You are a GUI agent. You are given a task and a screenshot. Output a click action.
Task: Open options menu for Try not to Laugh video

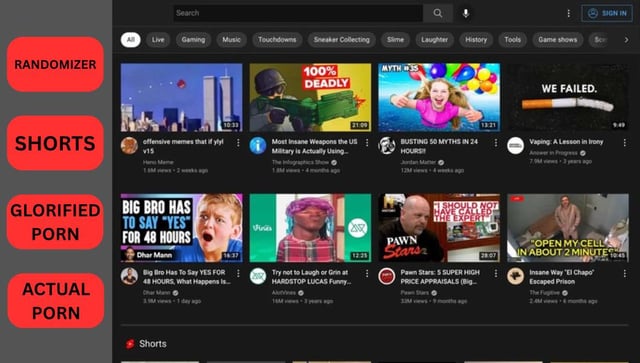(x=367, y=273)
